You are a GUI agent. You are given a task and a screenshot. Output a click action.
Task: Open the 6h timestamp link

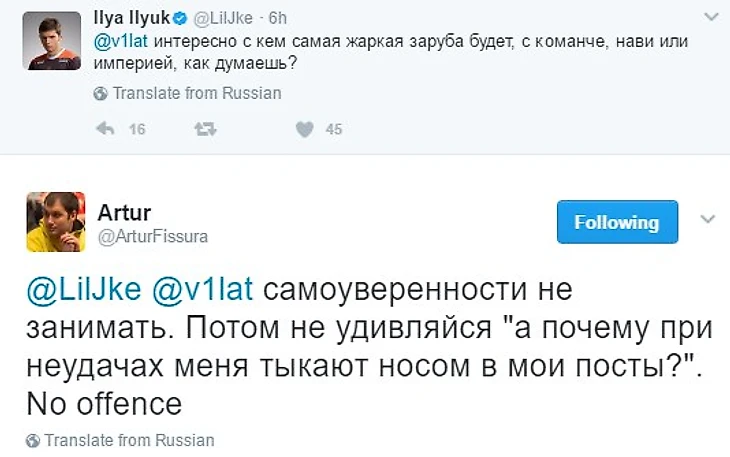point(278,17)
